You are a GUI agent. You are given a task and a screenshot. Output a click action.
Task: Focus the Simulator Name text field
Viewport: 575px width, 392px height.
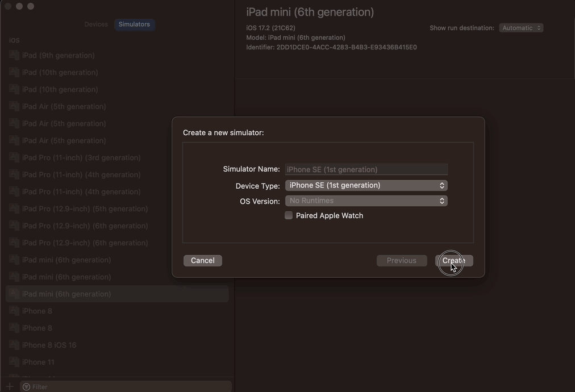coord(366,169)
